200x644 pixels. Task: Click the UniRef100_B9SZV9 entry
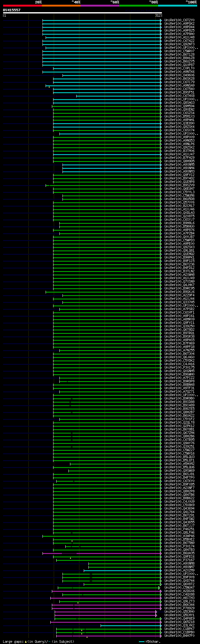pyautogui.click(x=179, y=185)
